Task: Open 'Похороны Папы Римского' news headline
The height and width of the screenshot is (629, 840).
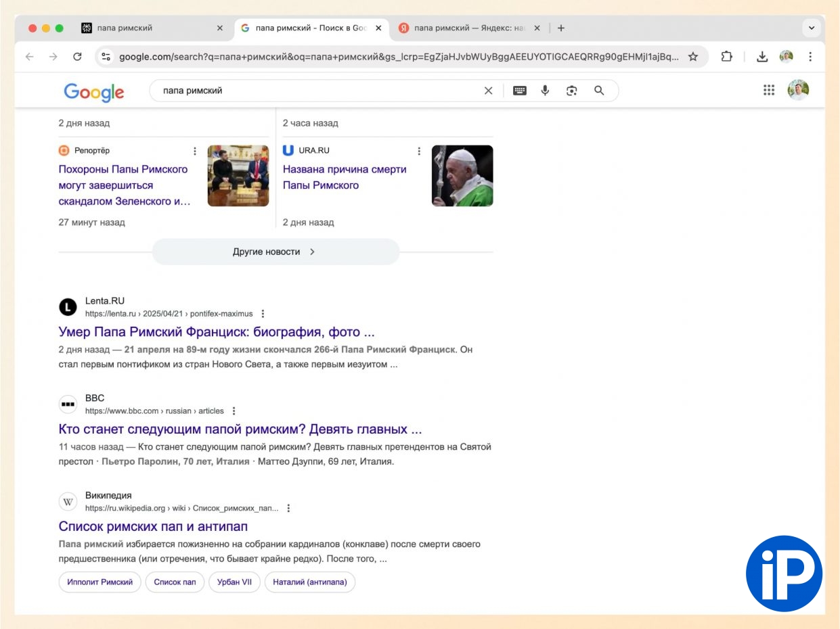Action: tap(125, 185)
